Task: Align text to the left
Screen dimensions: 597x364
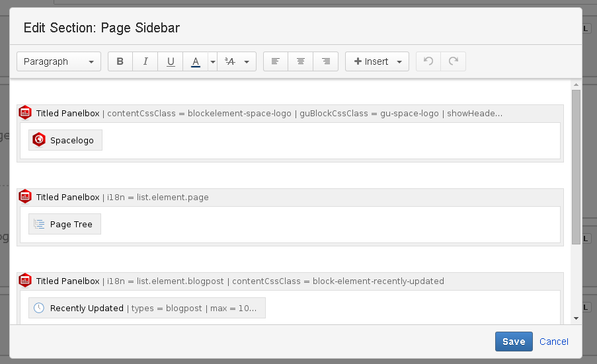Action: click(x=276, y=61)
